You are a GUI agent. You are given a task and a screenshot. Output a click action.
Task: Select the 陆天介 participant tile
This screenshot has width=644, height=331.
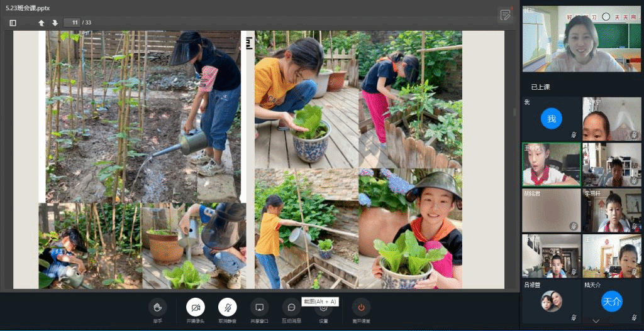611,301
